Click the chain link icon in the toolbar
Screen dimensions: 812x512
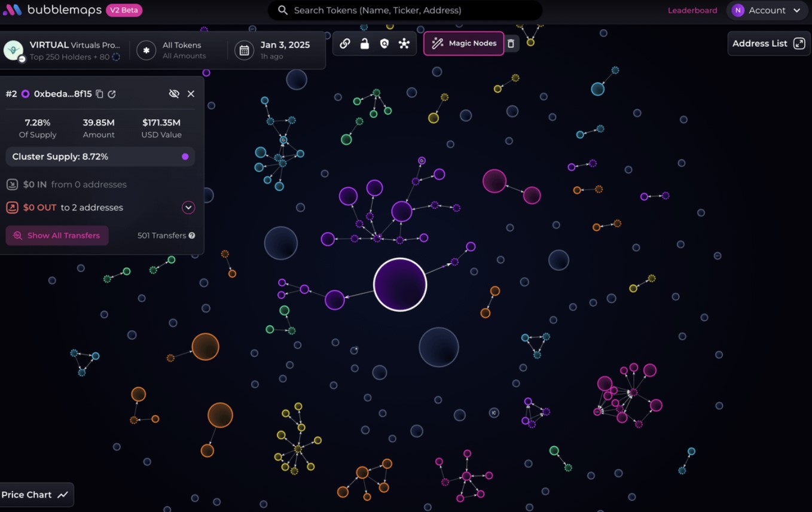(345, 44)
